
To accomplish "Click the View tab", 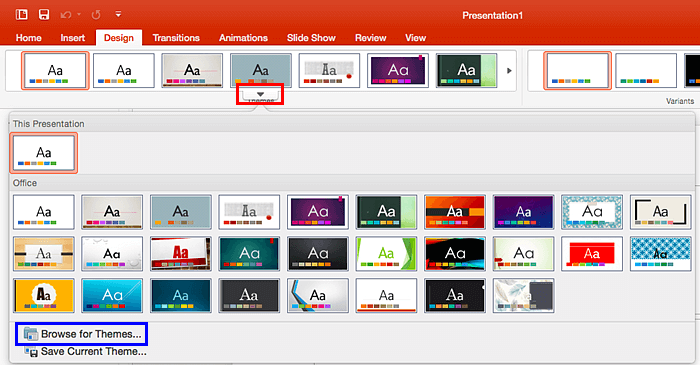I will tap(415, 38).
